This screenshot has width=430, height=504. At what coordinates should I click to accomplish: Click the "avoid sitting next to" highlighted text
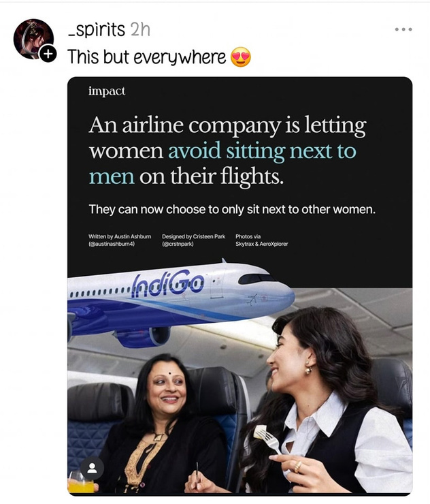point(262,151)
